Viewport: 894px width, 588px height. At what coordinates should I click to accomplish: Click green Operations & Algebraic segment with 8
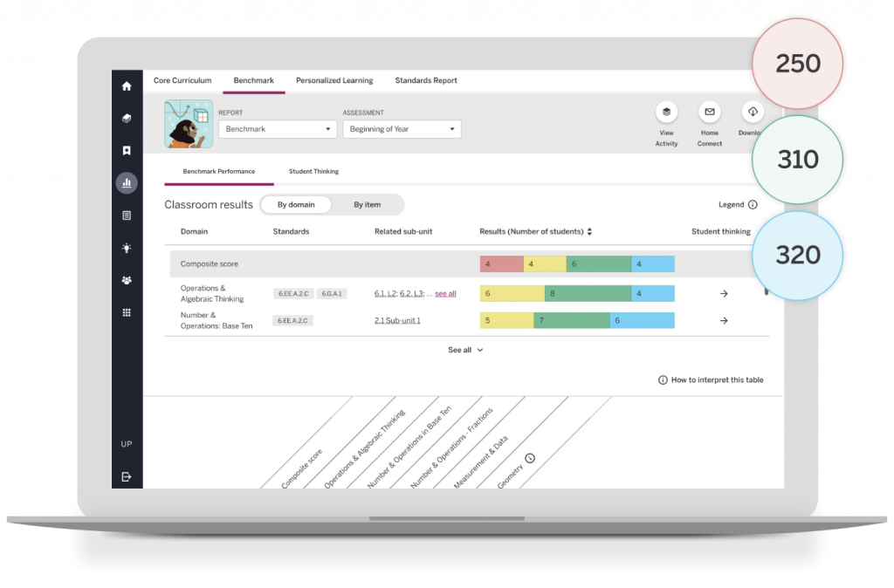(588, 293)
